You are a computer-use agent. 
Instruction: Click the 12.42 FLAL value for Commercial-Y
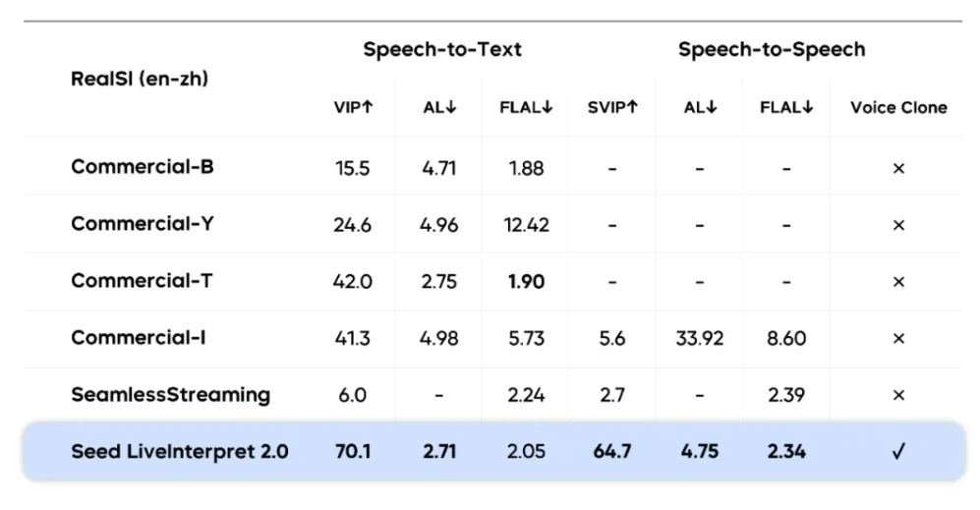[526, 225]
